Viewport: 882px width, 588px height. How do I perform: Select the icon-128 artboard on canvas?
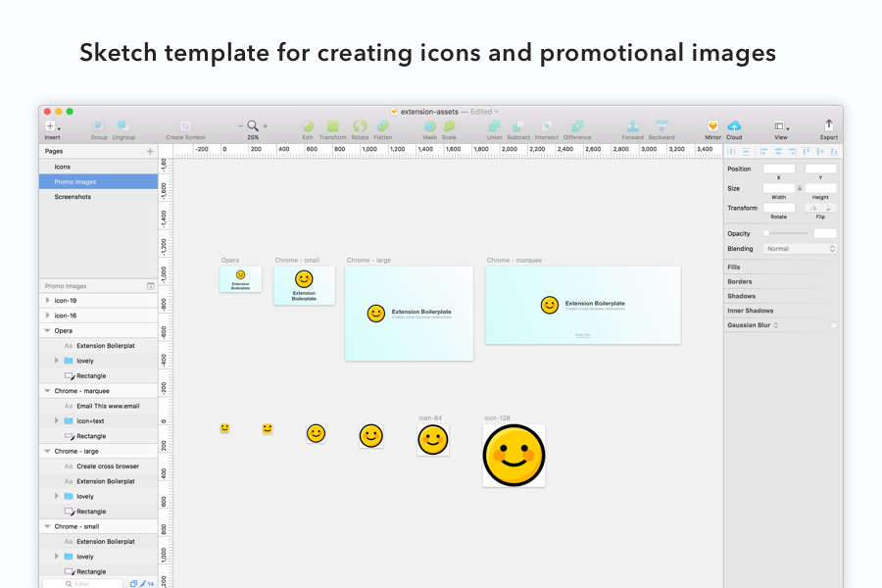514,456
